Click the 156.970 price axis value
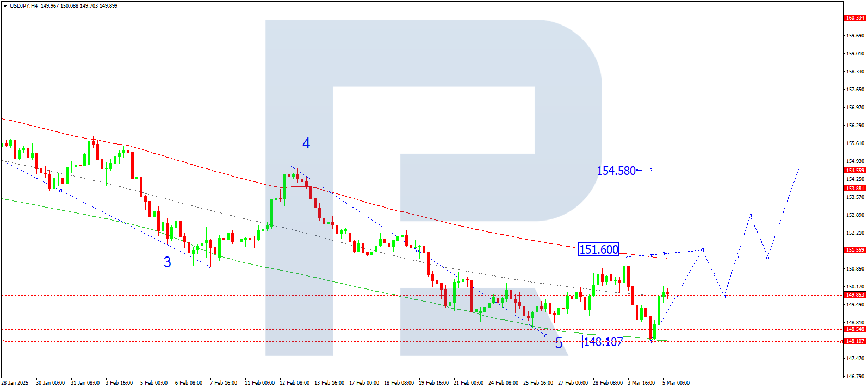 [x=855, y=108]
